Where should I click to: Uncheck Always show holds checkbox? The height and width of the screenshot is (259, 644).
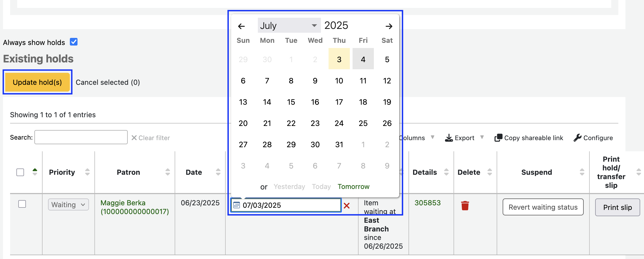74,42
